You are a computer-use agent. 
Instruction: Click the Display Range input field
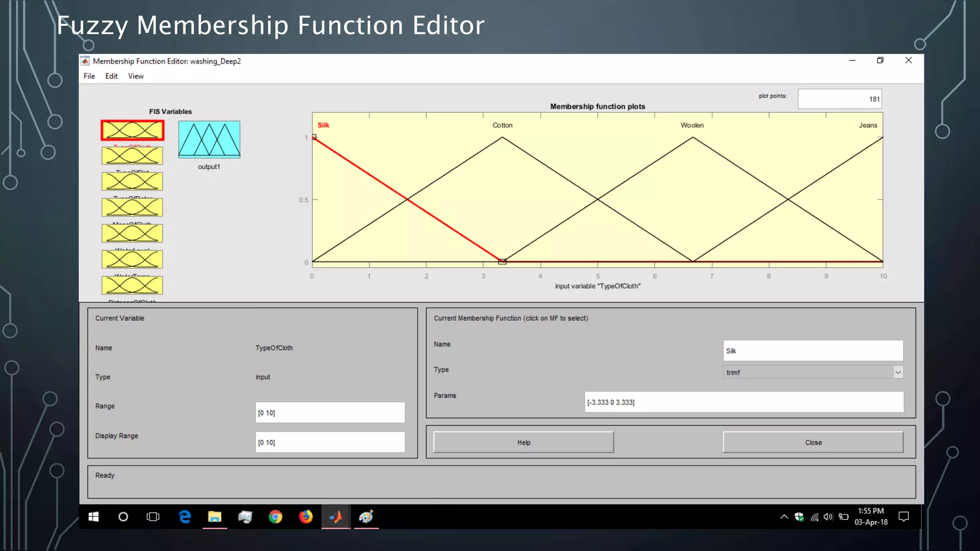[330, 442]
